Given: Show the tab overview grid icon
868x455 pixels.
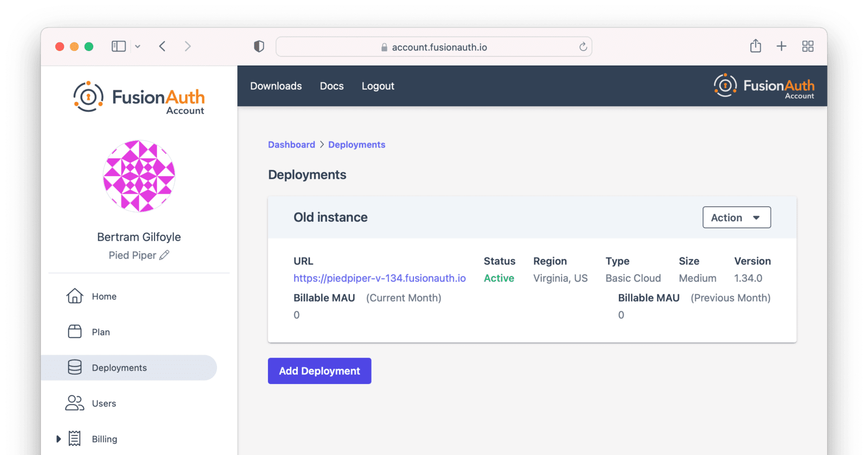Looking at the screenshot, I should coord(808,47).
